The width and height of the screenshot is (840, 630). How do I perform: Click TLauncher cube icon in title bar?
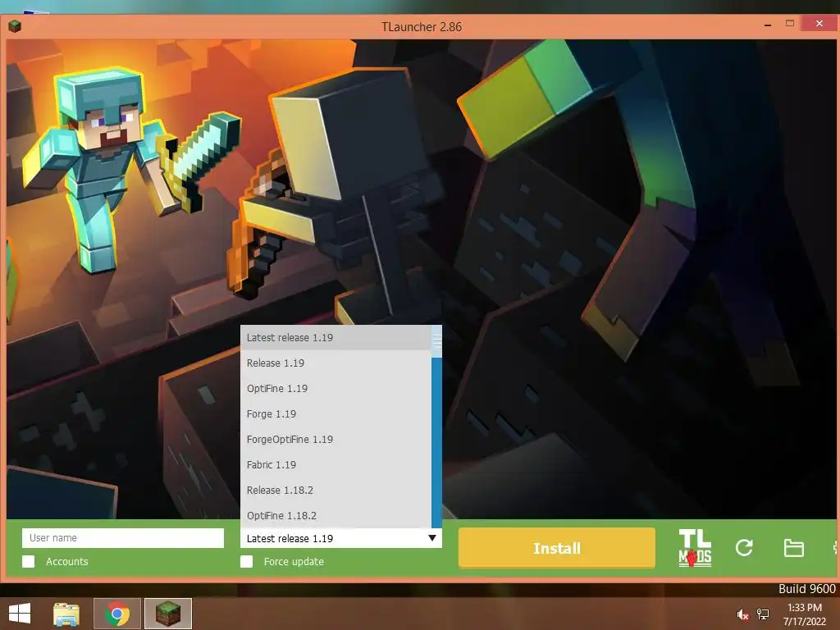(15, 25)
